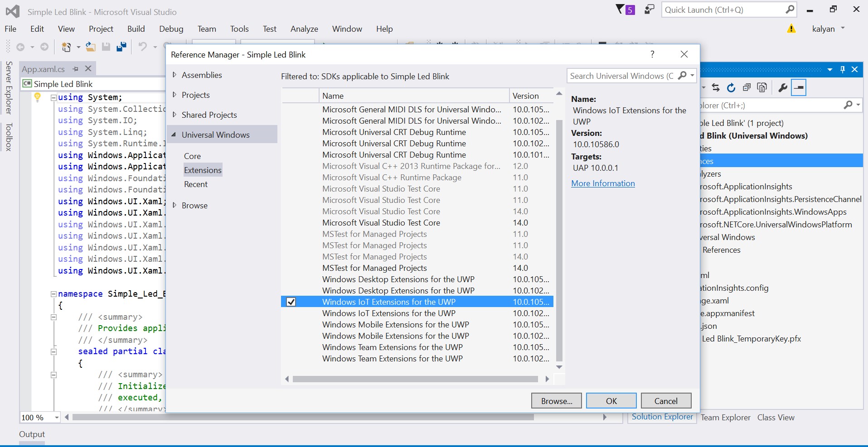The width and height of the screenshot is (868, 447).
Task: Select Recent under Universal Windows
Action: [196, 184]
